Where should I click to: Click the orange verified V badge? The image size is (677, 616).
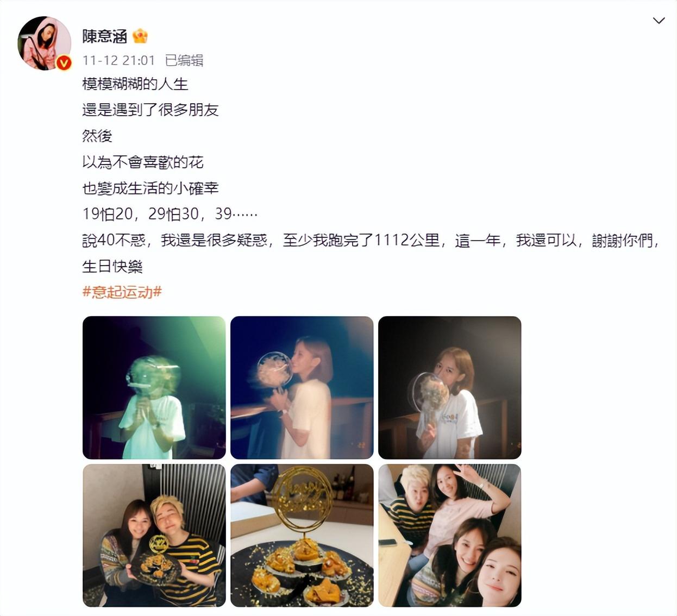click(64, 63)
